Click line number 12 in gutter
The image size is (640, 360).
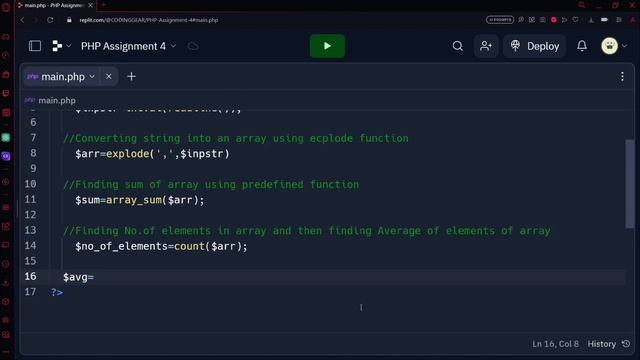click(x=30, y=215)
